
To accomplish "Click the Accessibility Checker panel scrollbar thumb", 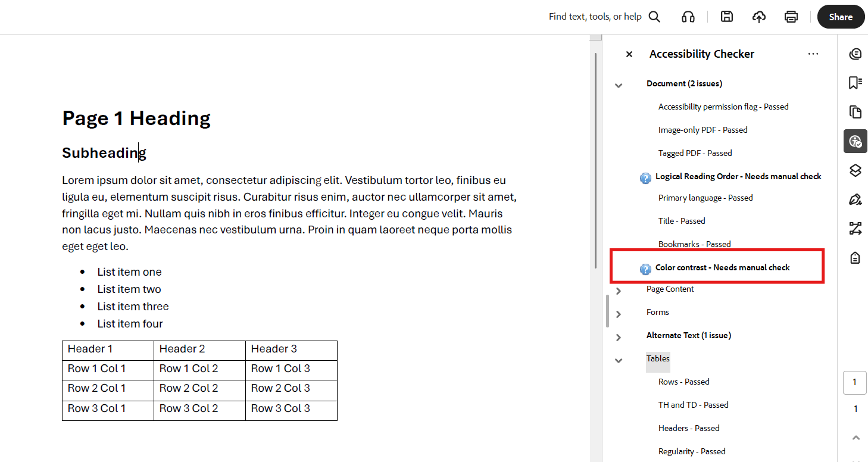I will click(x=607, y=311).
